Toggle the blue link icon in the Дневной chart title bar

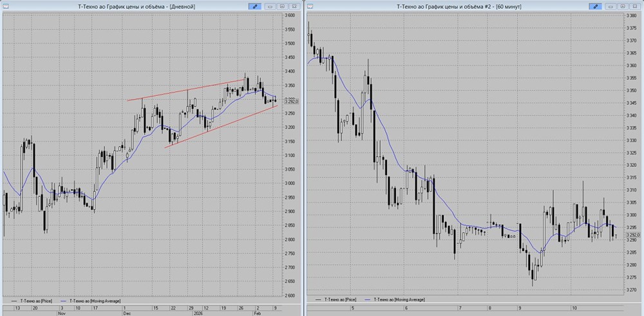254,6
